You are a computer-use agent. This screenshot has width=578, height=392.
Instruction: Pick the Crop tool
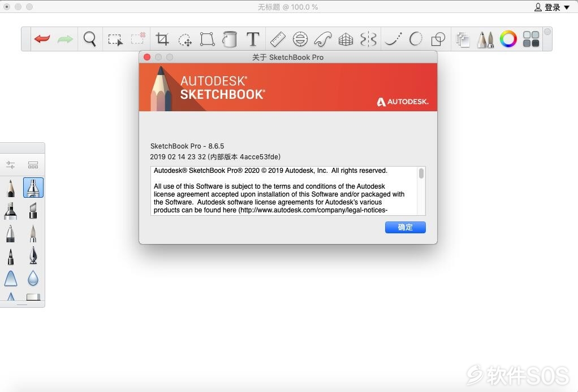[162, 39]
